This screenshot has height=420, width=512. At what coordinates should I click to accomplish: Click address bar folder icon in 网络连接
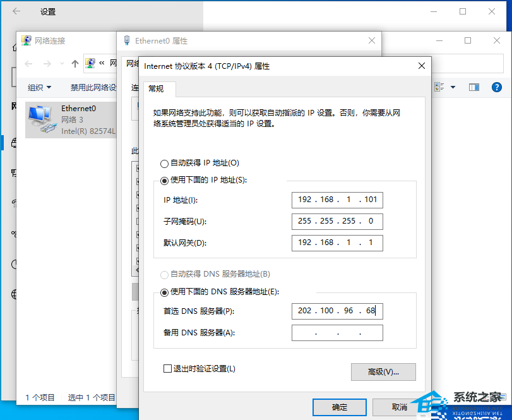click(x=90, y=63)
